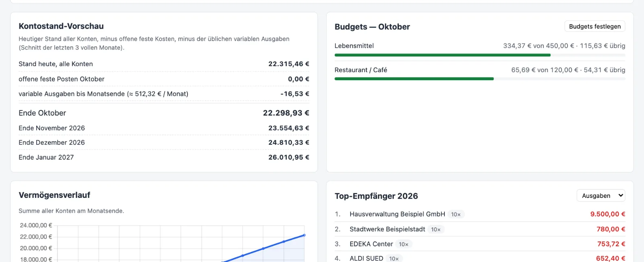Click the Restaurant / Café budget label
This screenshot has height=262, width=644.
[x=361, y=70]
